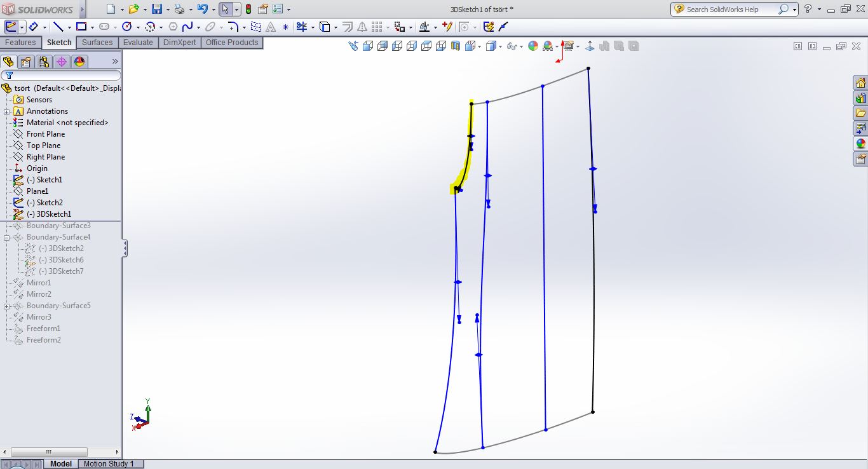
Task: Expand the Boundary-Surface5 tree node
Action: pyautogui.click(x=5, y=306)
